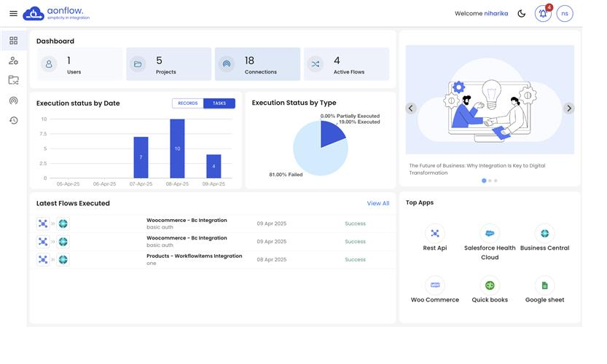The width and height of the screenshot is (607, 364).
Task: Go to previous carousel slide arrow
Action: tap(411, 108)
